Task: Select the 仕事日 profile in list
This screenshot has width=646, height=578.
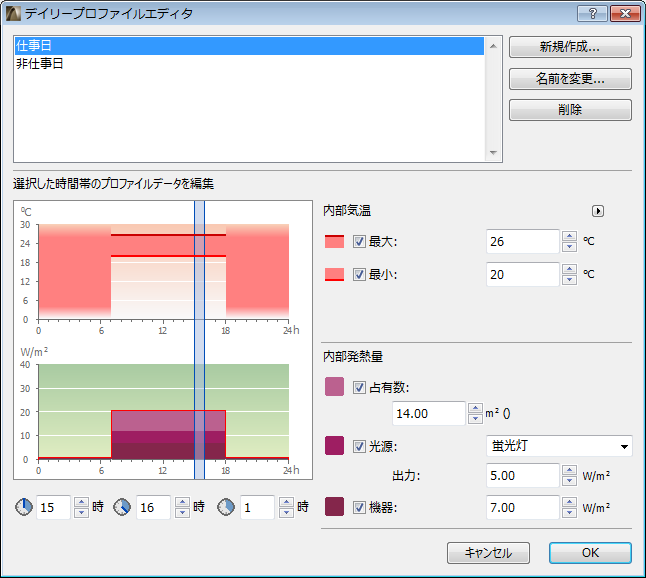Action: [249, 46]
